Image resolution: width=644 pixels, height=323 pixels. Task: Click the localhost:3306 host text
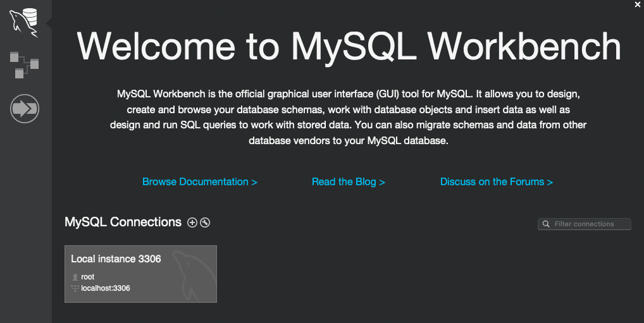point(106,288)
